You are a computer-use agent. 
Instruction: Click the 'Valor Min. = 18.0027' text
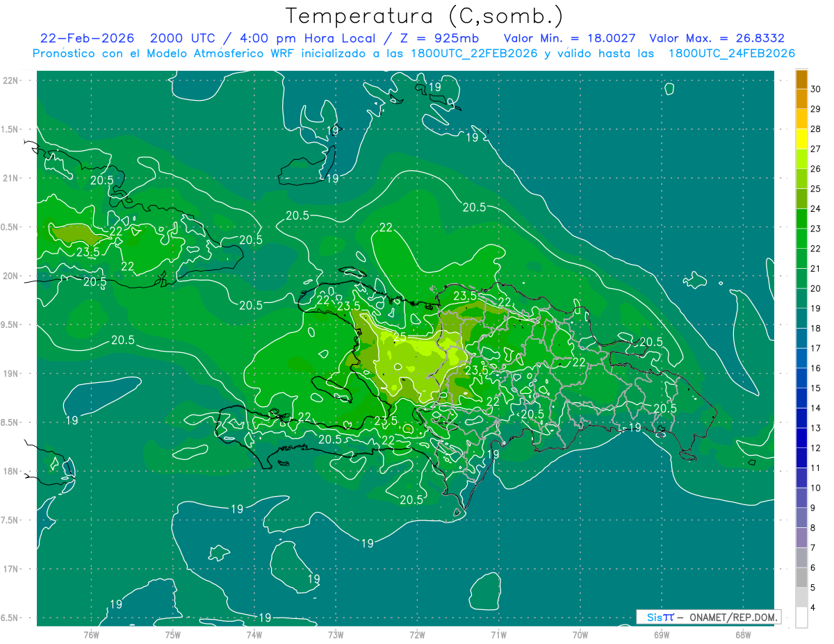571,38
